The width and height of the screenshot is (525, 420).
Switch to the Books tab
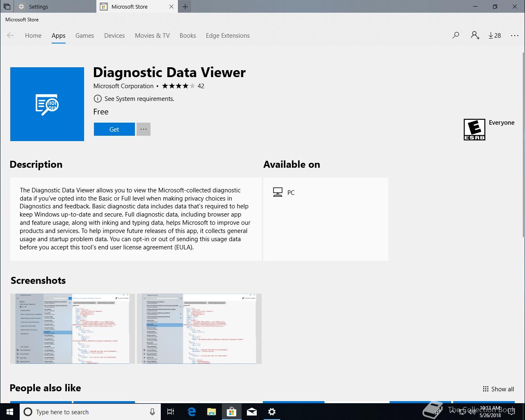(188, 36)
